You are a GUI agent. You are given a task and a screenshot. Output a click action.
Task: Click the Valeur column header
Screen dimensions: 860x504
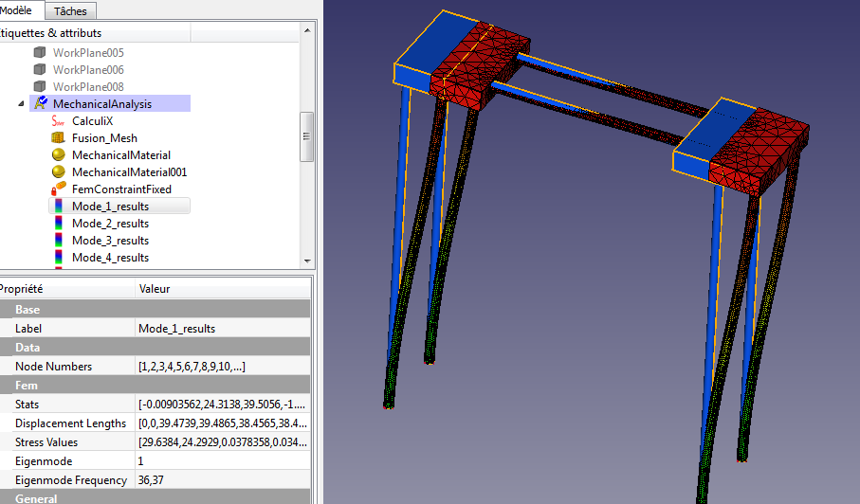click(223, 289)
